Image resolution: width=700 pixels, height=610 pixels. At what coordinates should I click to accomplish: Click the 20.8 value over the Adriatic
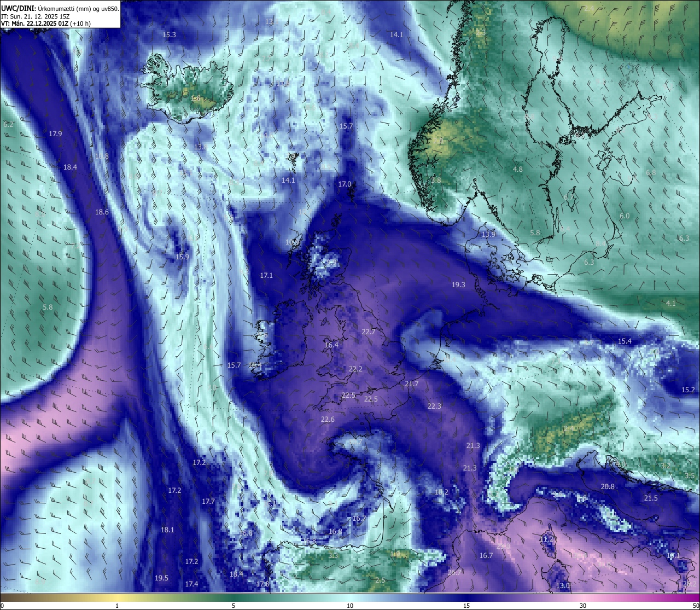(x=608, y=487)
